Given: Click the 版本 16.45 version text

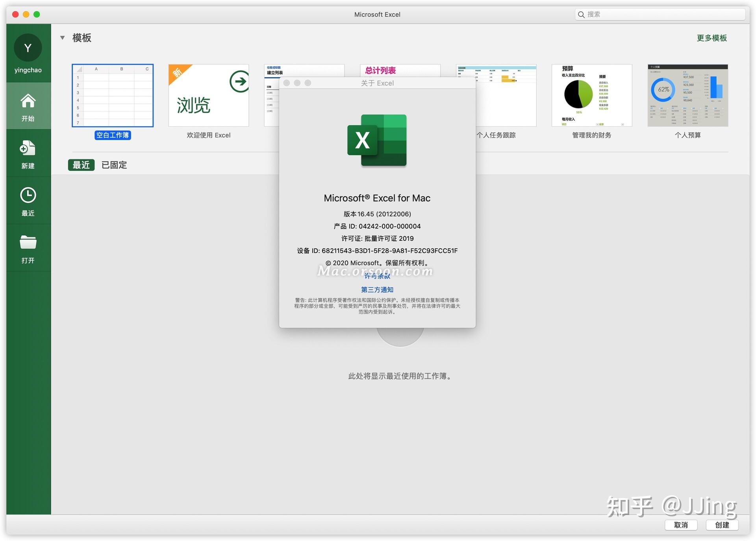Looking at the screenshot, I should pos(377,214).
